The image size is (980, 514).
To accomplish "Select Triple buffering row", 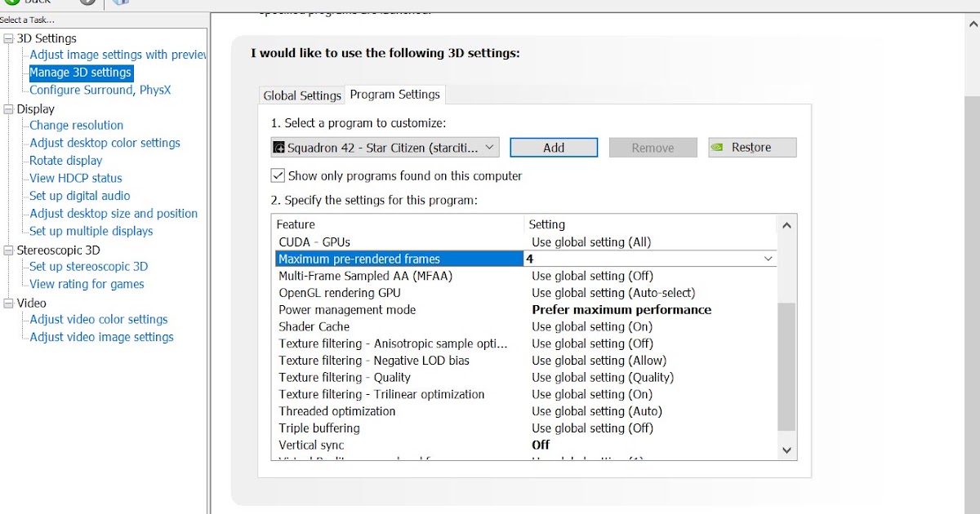I will (524, 428).
